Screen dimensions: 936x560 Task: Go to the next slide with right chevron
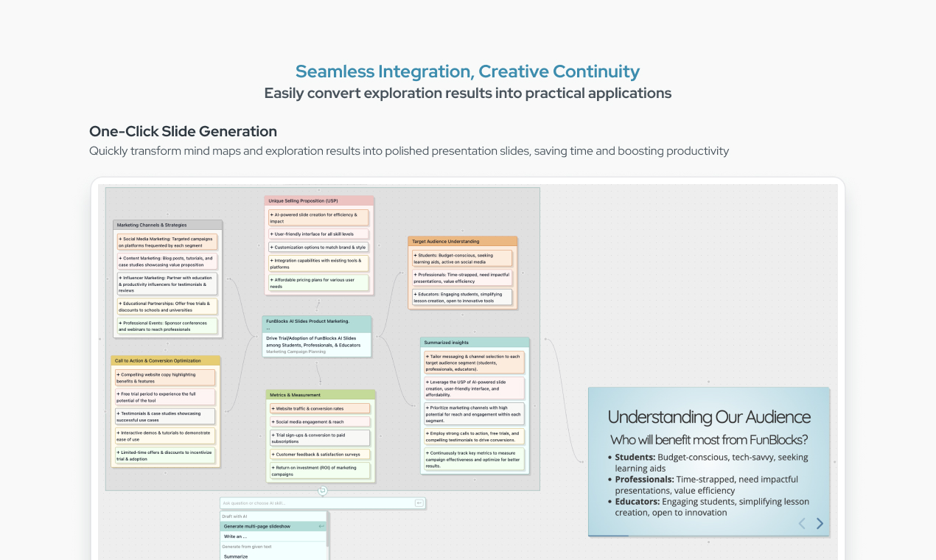click(820, 524)
